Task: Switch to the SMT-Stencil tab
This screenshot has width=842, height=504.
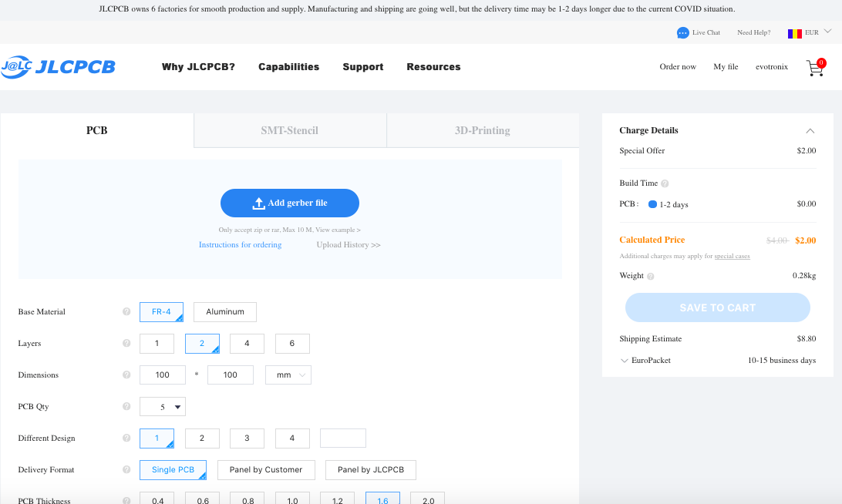Action: 289,130
